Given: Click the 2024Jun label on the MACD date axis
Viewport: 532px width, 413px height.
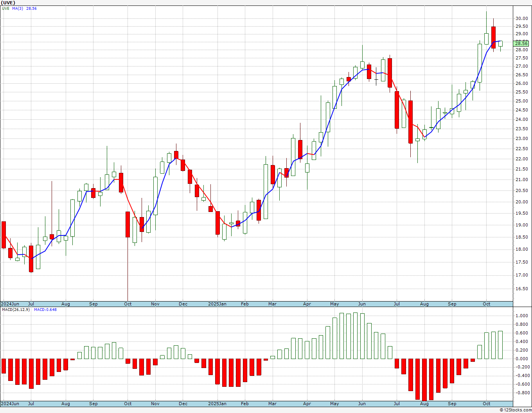Looking at the screenshot, I should click(x=10, y=404).
